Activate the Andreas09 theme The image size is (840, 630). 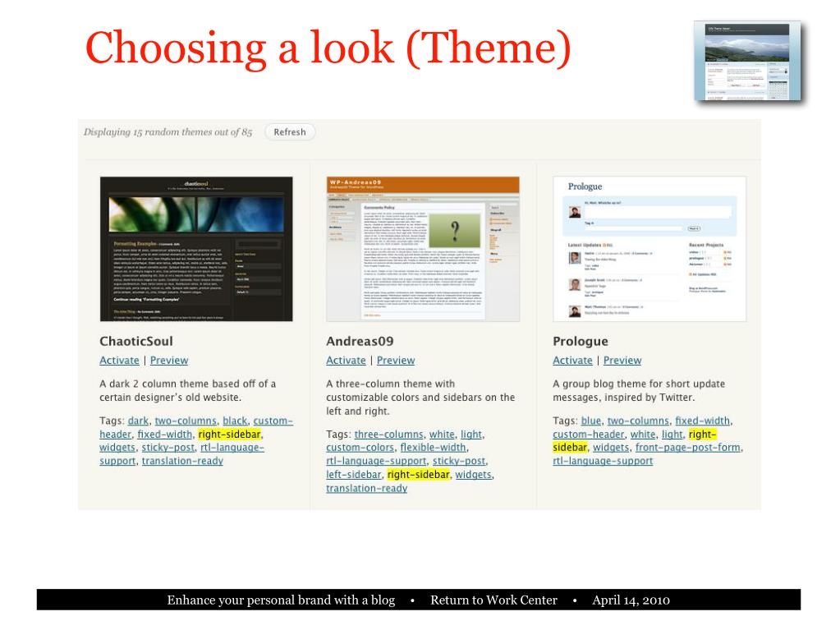[x=346, y=361]
